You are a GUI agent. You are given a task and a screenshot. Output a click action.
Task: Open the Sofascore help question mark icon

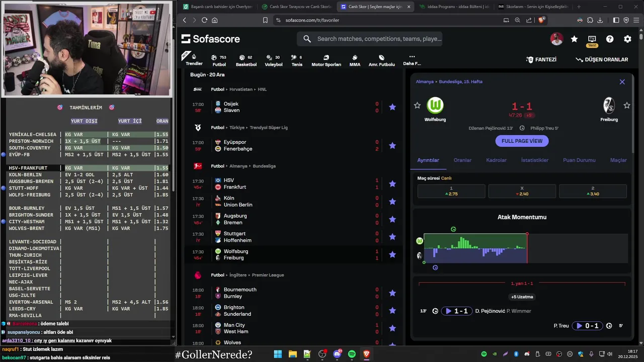(610, 39)
